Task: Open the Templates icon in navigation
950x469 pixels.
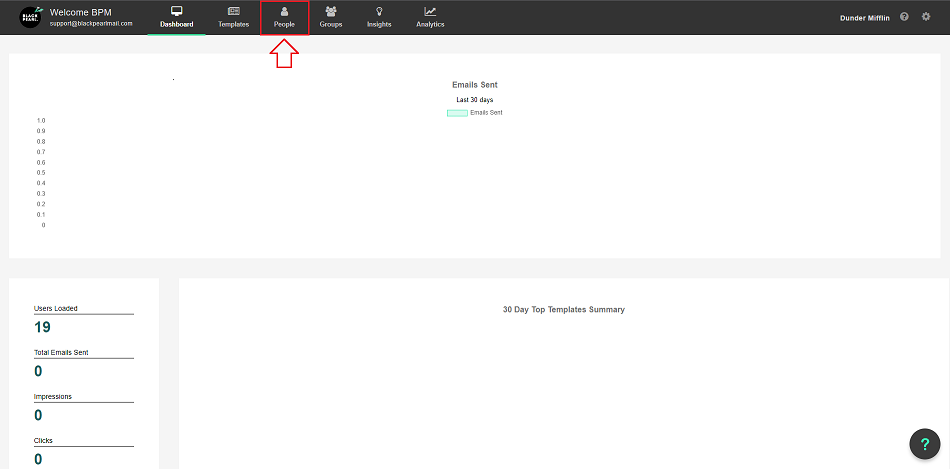Action: pyautogui.click(x=233, y=11)
